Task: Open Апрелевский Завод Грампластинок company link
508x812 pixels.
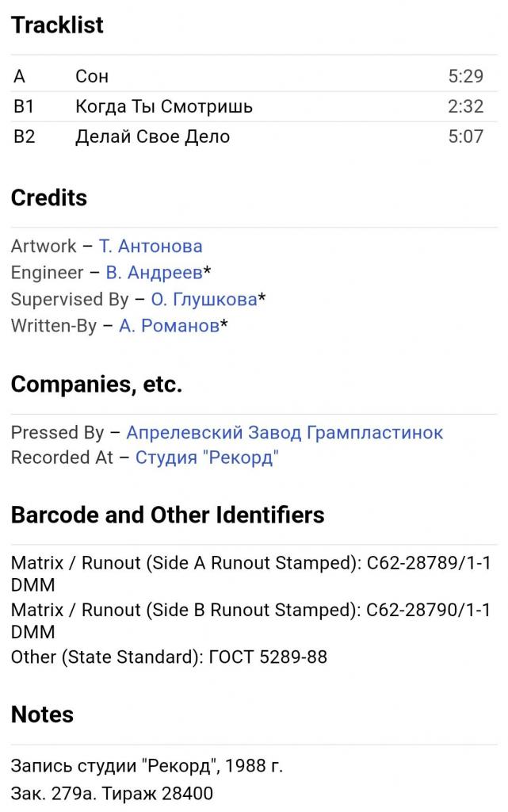Action: click(285, 432)
